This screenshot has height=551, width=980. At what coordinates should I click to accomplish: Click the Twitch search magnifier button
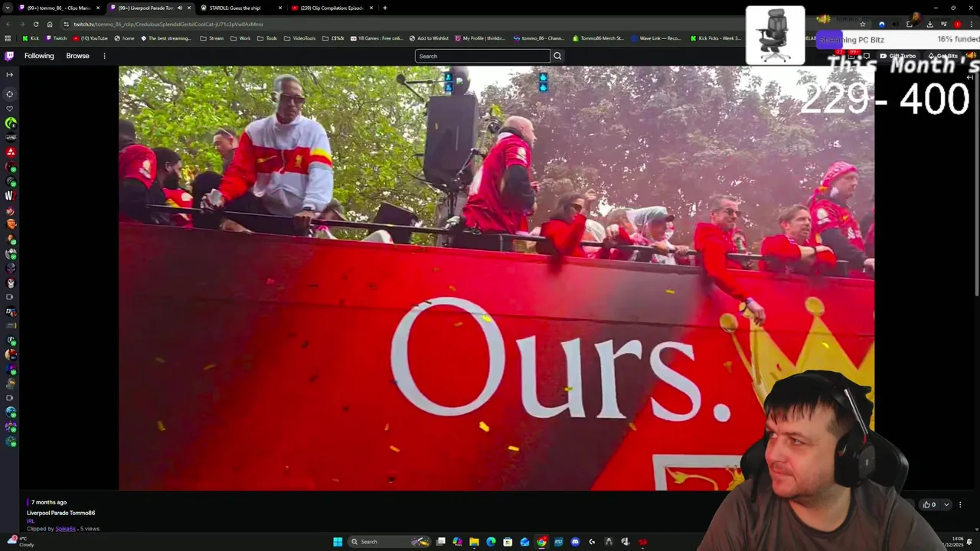click(x=557, y=56)
